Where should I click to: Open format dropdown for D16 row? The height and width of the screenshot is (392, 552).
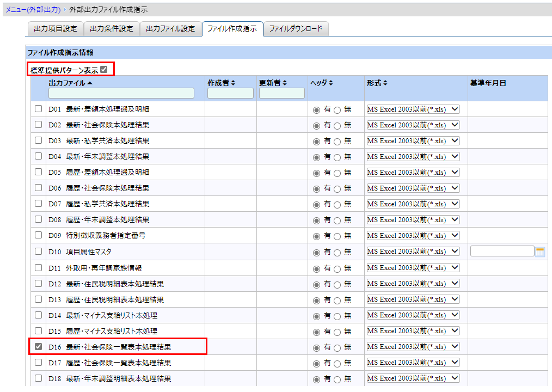(x=413, y=347)
